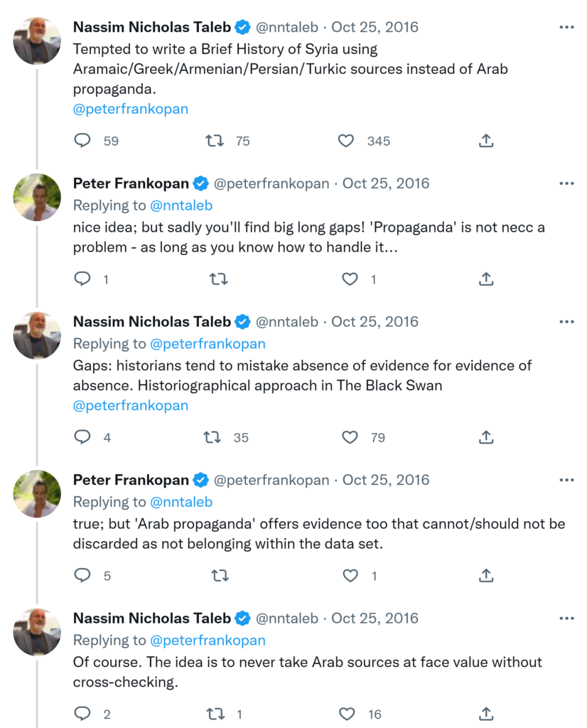Like the tweet with 16 likes
Screen dimensions: 587x728
click(x=347, y=713)
